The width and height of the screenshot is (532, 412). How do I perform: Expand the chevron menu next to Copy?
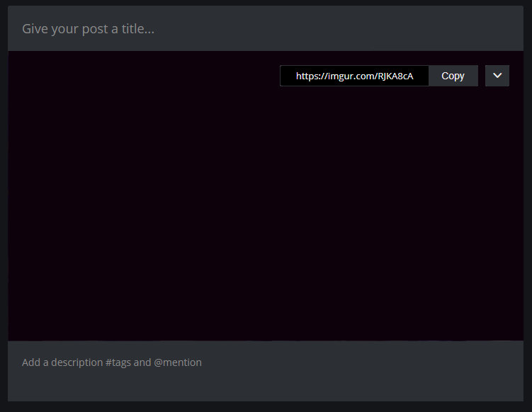[497, 76]
